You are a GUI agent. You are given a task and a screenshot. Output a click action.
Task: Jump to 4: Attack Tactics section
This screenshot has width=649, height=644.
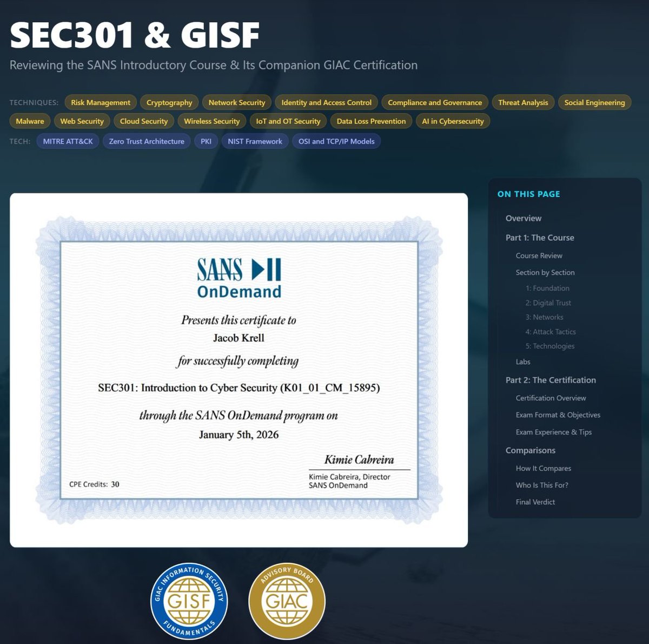click(551, 332)
